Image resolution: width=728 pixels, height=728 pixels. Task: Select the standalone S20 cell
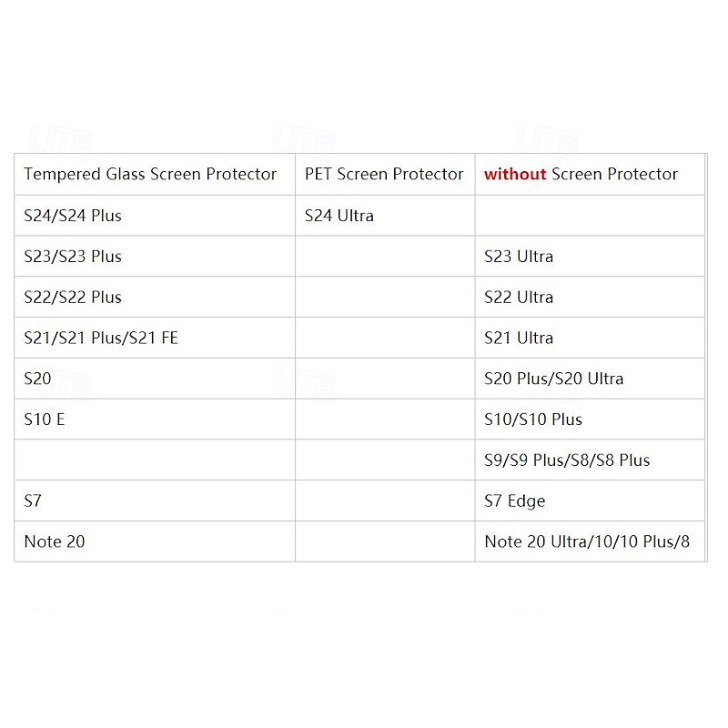point(38,379)
